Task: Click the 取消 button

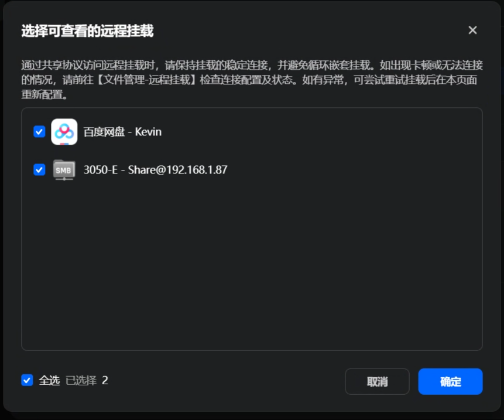Action: tap(377, 381)
